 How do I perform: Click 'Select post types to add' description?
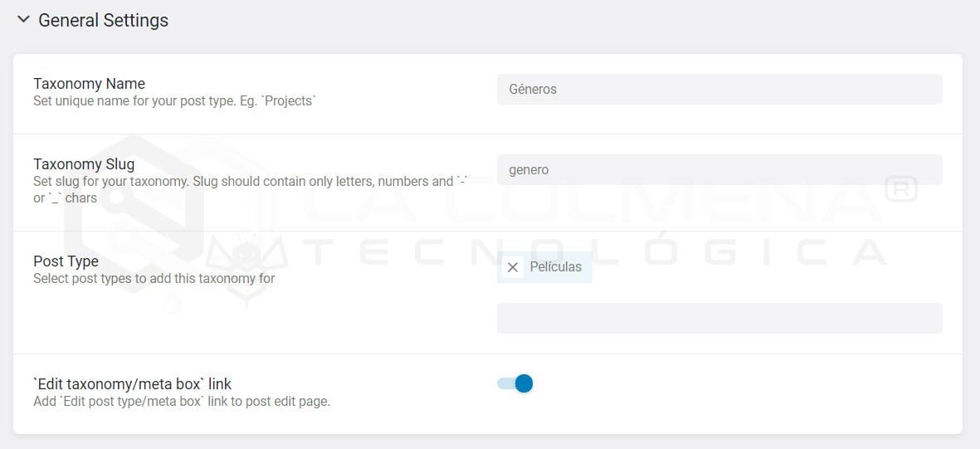tap(154, 279)
